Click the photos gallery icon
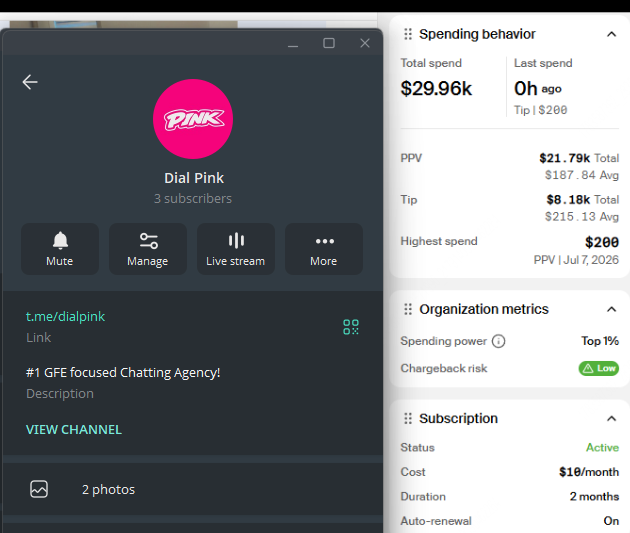Image resolution: width=630 pixels, height=533 pixels. (x=39, y=489)
